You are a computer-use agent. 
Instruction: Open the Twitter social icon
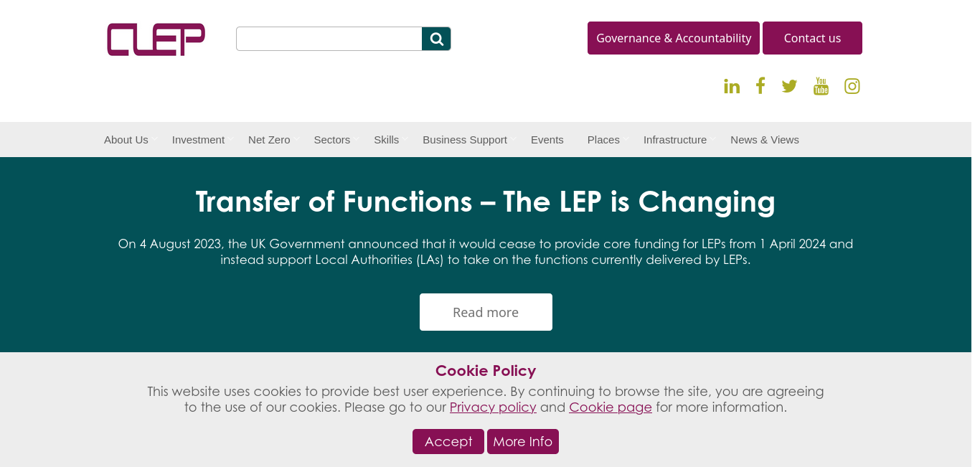coord(789,87)
